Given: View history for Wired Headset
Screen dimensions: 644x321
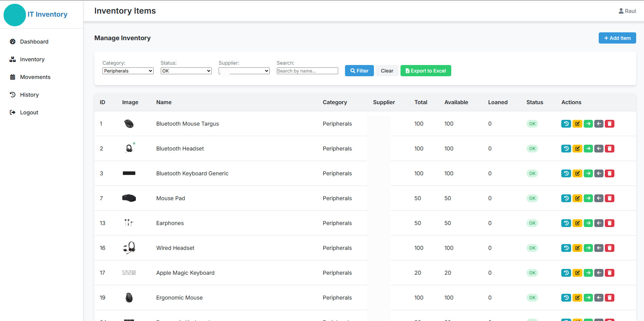Looking at the screenshot, I should (x=566, y=248).
